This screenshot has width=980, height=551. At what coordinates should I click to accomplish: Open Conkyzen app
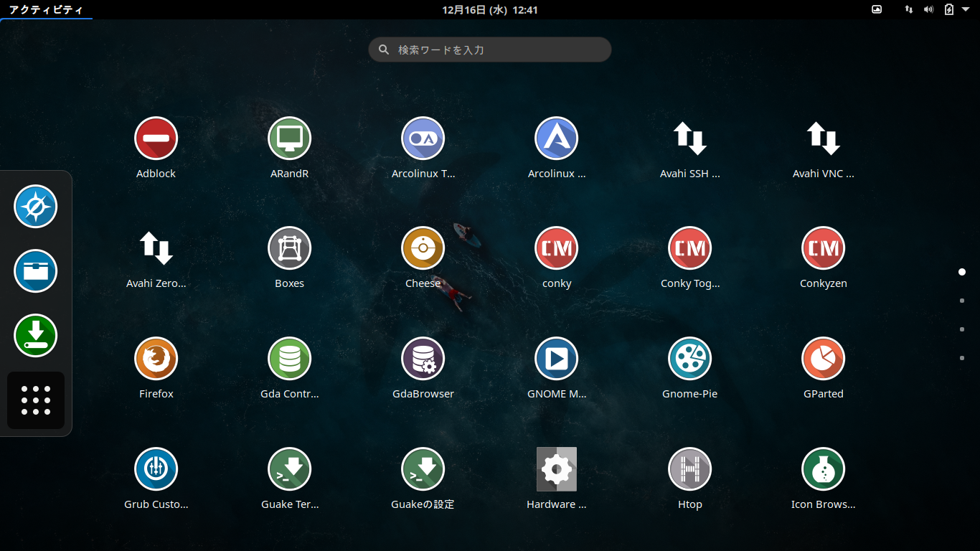click(x=823, y=248)
